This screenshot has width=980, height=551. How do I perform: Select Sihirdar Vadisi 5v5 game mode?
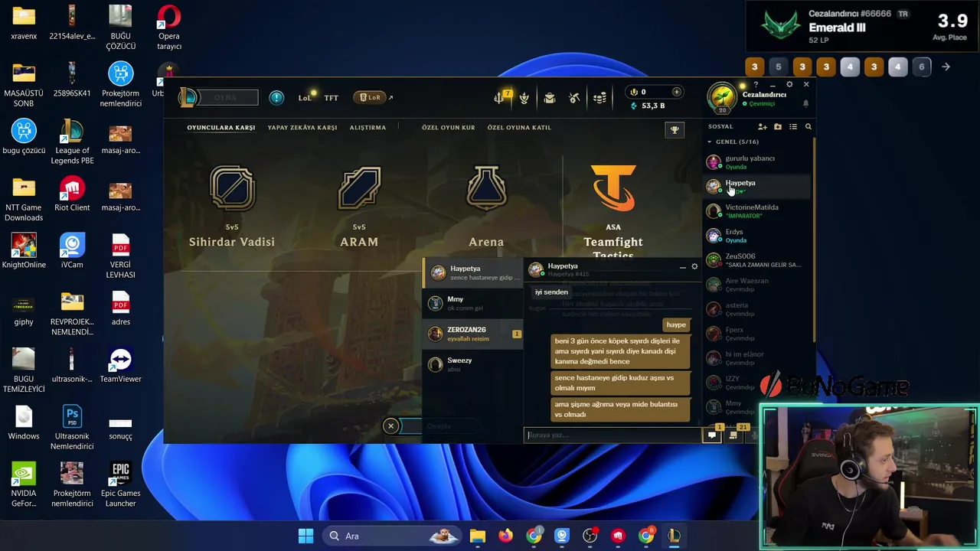point(232,207)
